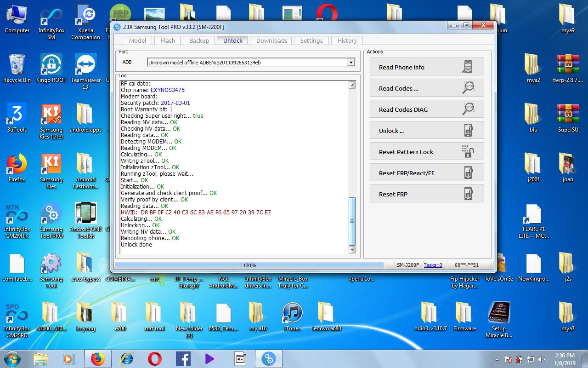
Task: Launch iTunes from the desktop
Action: point(293,316)
